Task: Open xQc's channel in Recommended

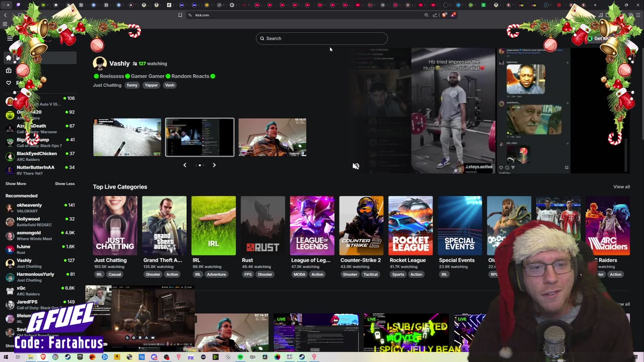Action: pos(40,291)
